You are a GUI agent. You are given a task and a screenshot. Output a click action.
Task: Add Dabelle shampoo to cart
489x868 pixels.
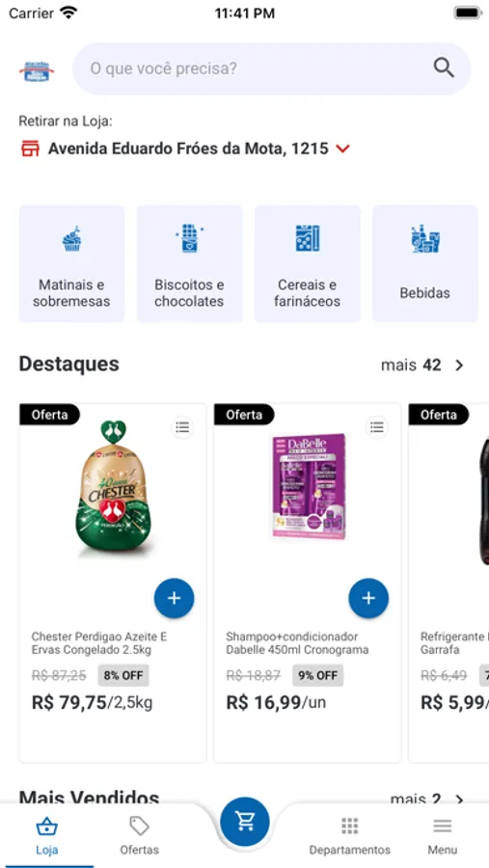368,598
